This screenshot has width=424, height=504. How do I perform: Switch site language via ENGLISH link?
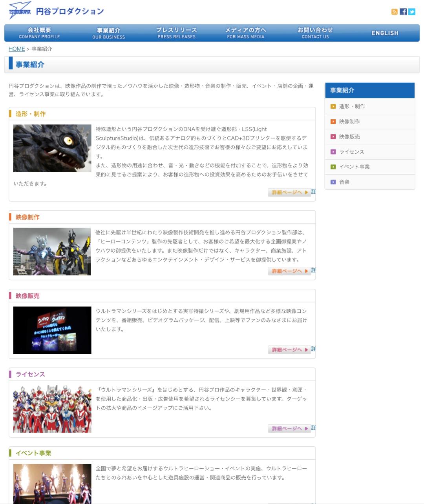[x=385, y=33]
